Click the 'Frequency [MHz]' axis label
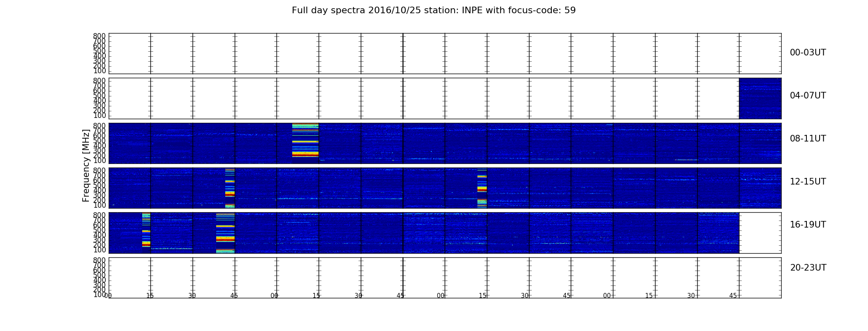The image size is (868, 331). [x=86, y=165]
